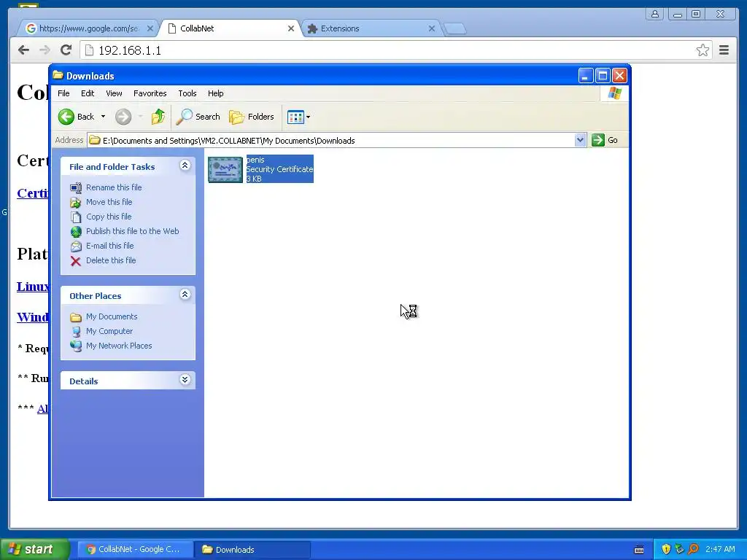
Task: Click the Chrome user profile icon
Action: [x=655, y=15]
